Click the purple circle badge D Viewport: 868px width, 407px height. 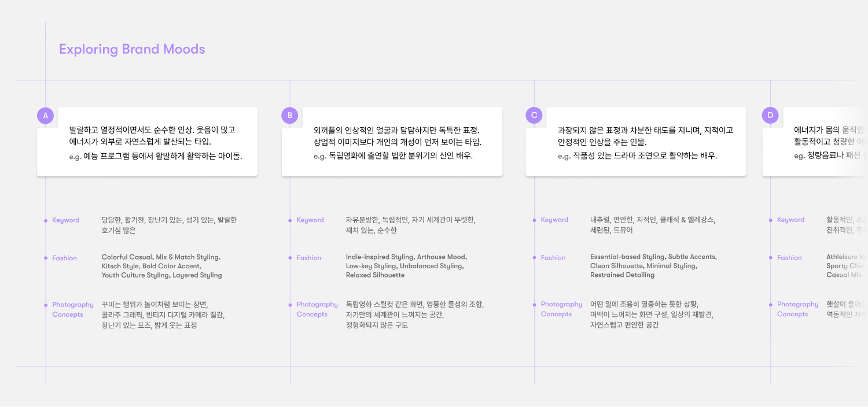tap(770, 115)
